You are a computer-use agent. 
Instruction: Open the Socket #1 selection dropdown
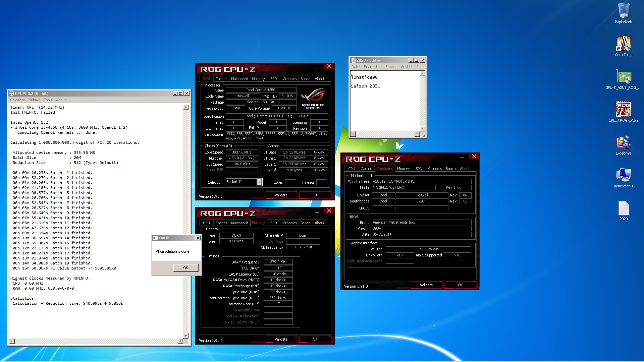coord(259,182)
